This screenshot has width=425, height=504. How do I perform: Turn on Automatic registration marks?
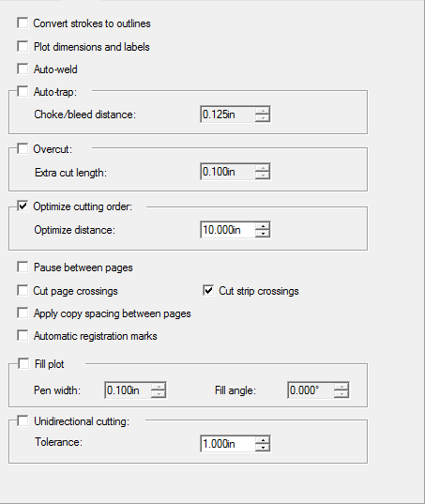(x=23, y=336)
